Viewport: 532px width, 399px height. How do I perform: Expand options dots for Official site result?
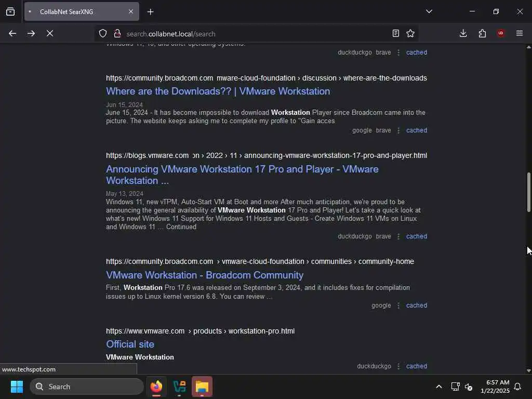[398, 366]
